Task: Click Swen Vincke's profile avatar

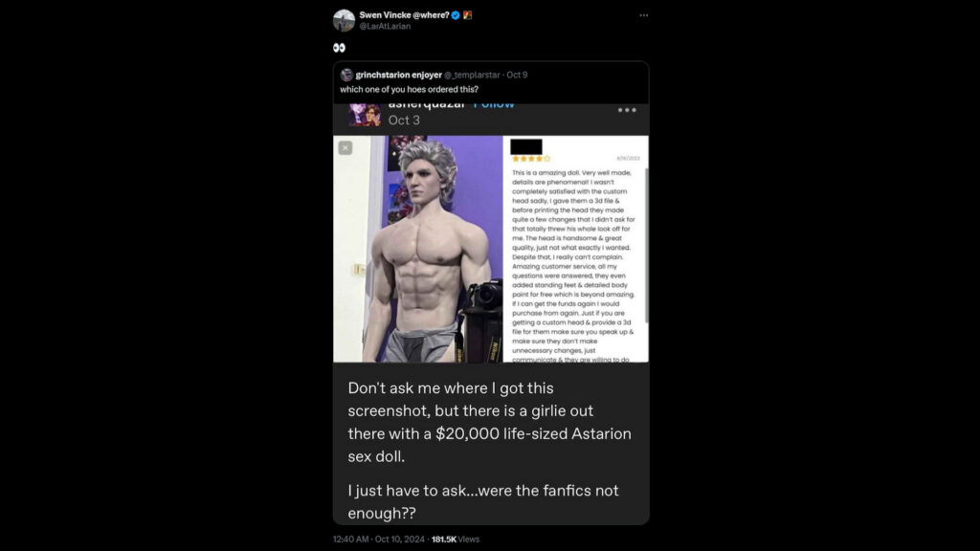Action: 344,19
